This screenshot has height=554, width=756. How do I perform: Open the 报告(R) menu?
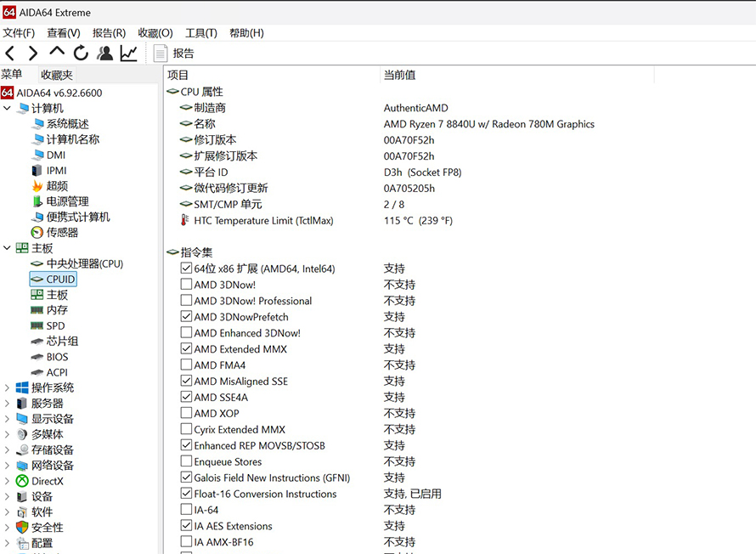coord(109,33)
